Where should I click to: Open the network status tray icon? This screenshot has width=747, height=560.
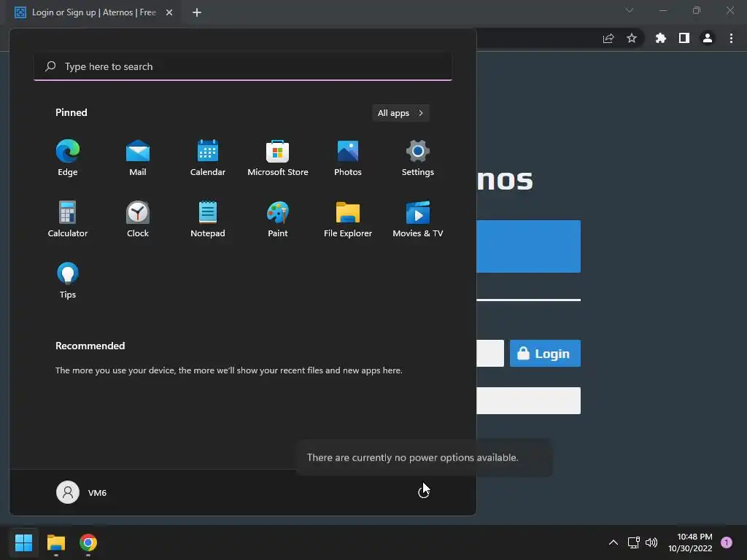[x=633, y=542]
